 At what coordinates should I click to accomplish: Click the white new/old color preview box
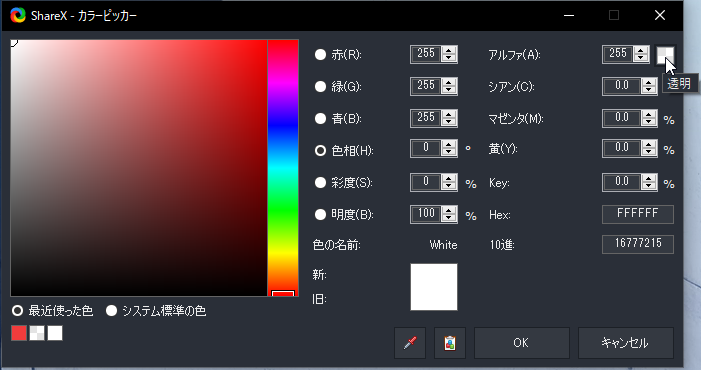(434, 287)
